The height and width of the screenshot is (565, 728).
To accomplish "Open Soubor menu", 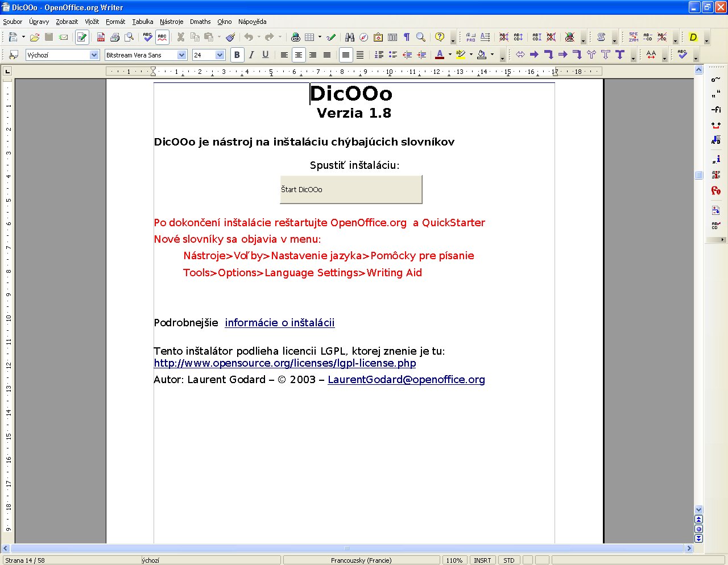I will click(13, 22).
